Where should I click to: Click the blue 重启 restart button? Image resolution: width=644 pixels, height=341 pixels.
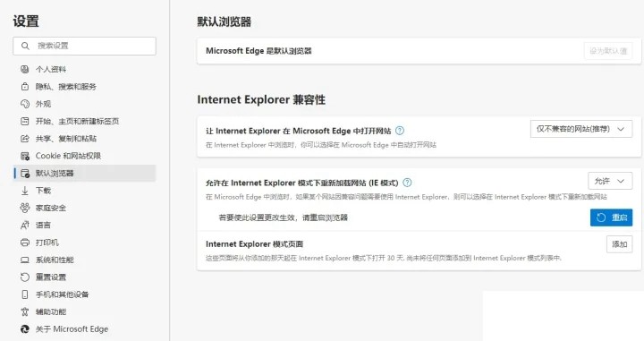(x=611, y=217)
